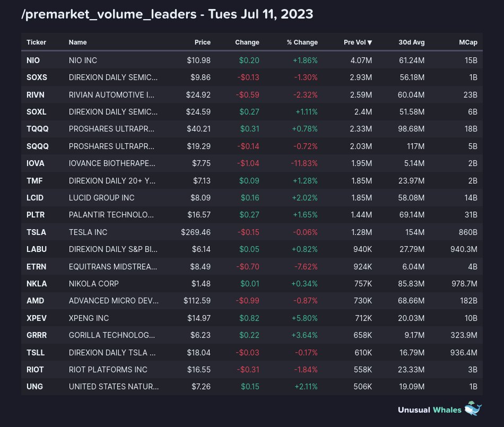Select the RIOT ticker cell
504x427 pixels.
point(35,370)
